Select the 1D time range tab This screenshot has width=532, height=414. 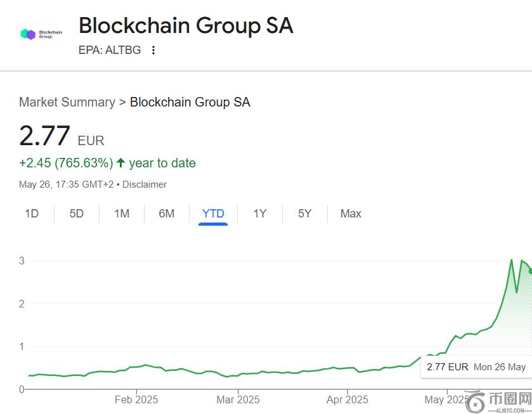tap(32, 214)
